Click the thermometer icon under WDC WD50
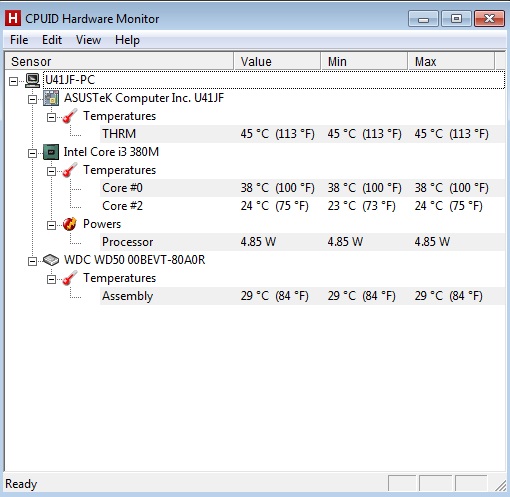Image resolution: width=510 pixels, height=497 pixels. (70, 278)
